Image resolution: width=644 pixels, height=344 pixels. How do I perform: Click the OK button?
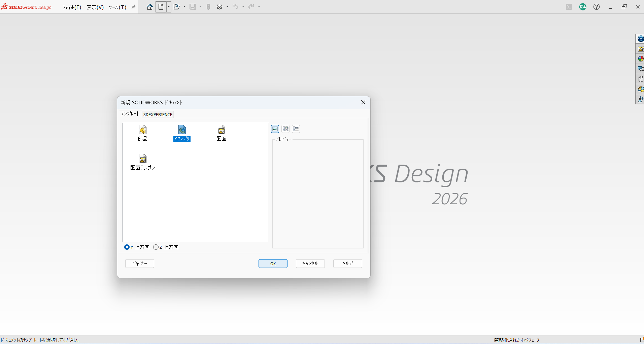(x=273, y=264)
